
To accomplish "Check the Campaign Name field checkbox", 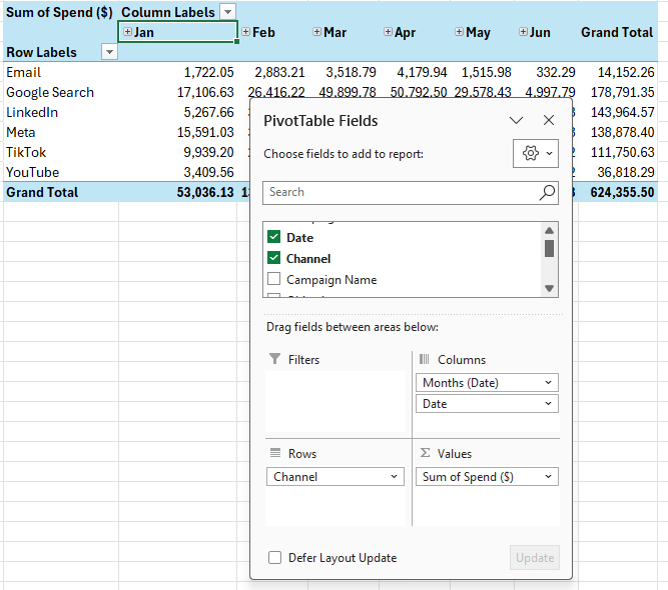I will [274, 279].
